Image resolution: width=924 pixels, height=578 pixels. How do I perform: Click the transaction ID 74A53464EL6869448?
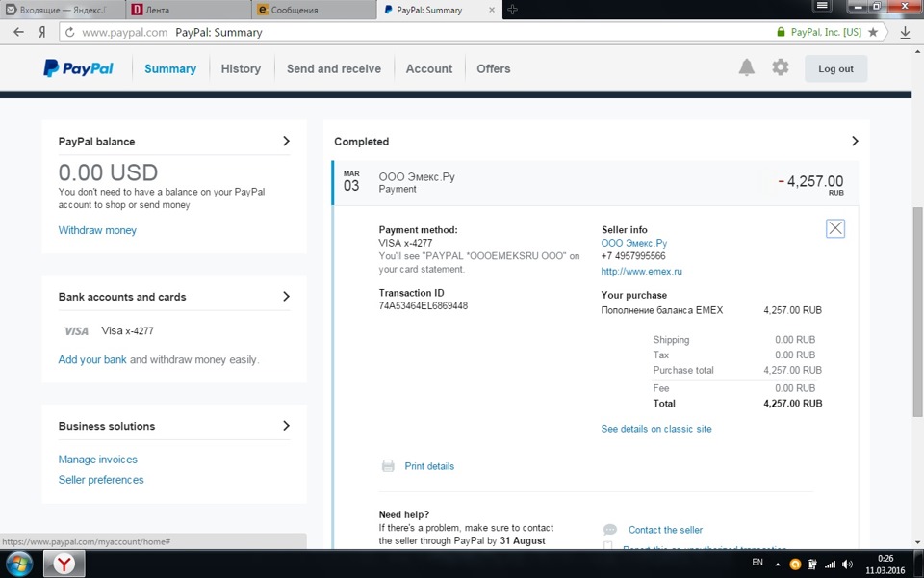423,305
